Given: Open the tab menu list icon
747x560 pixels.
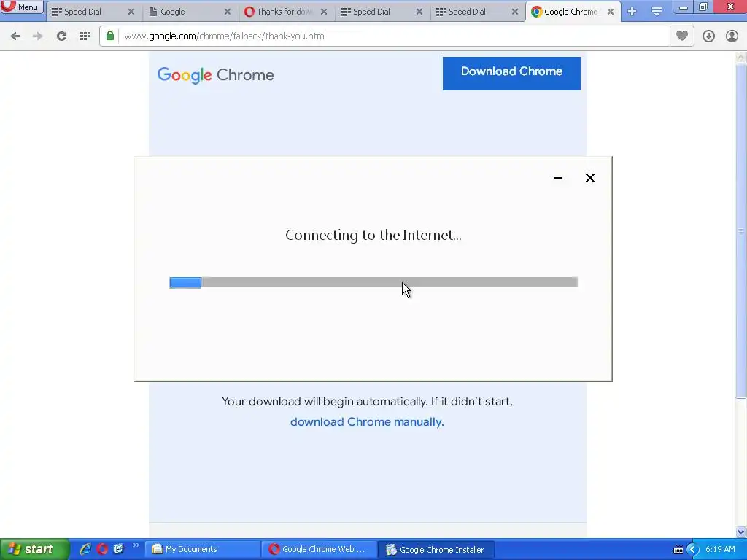Looking at the screenshot, I should (x=657, y=12).
